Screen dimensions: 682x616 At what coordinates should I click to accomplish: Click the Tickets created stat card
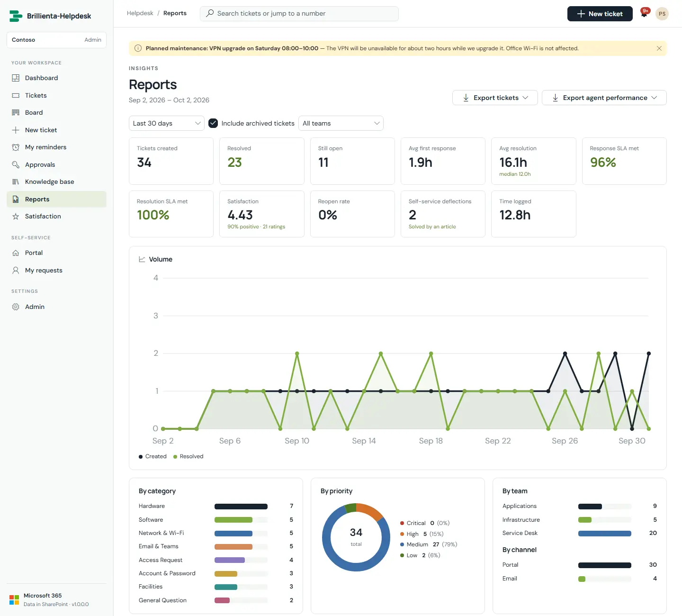pyautogui.click(x=171, y=161)
